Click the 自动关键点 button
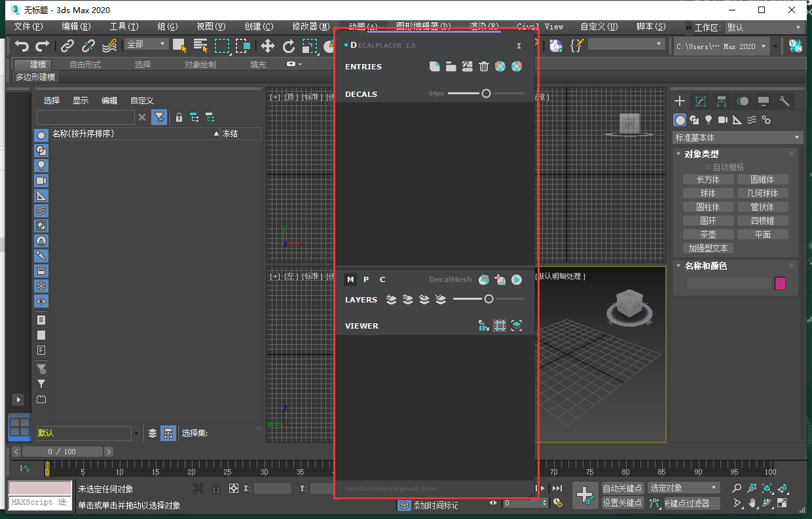The image size is (812, 519). 623,488
